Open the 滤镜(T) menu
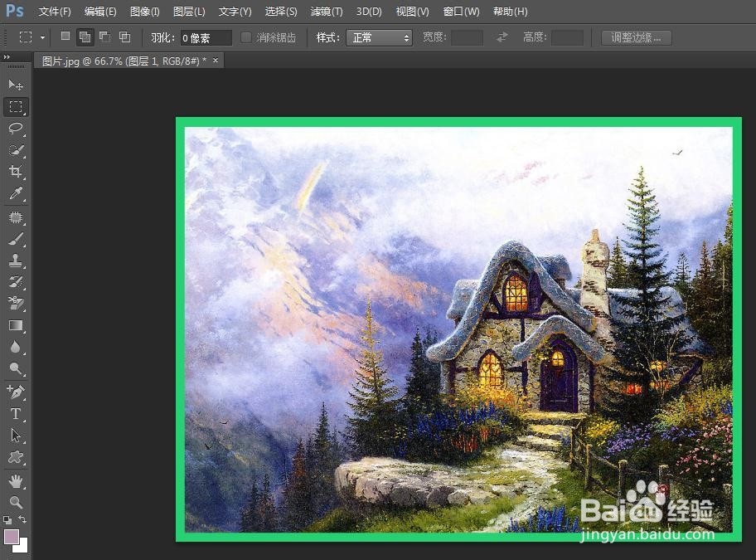Screen dimensions: 756x560 coord(327,11)
